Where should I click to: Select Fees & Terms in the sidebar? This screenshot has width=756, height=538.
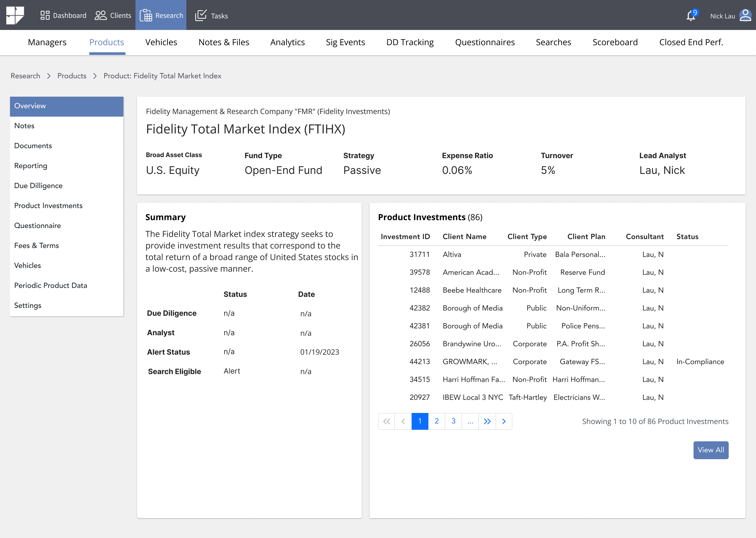point(66,245)
